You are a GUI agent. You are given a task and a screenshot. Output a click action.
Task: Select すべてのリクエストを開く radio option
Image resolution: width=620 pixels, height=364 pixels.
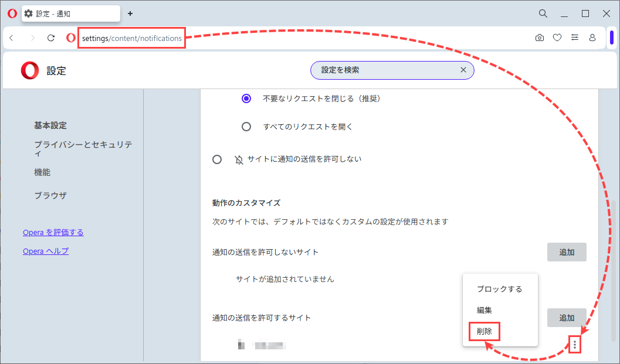click(246, 127)
